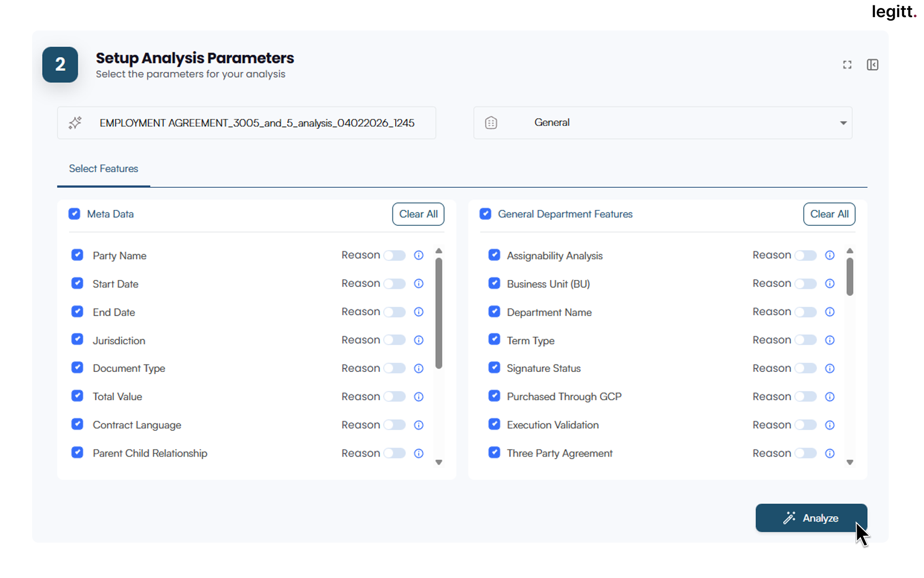
Task: Click the legitt logo at top right
Action: 894,12
